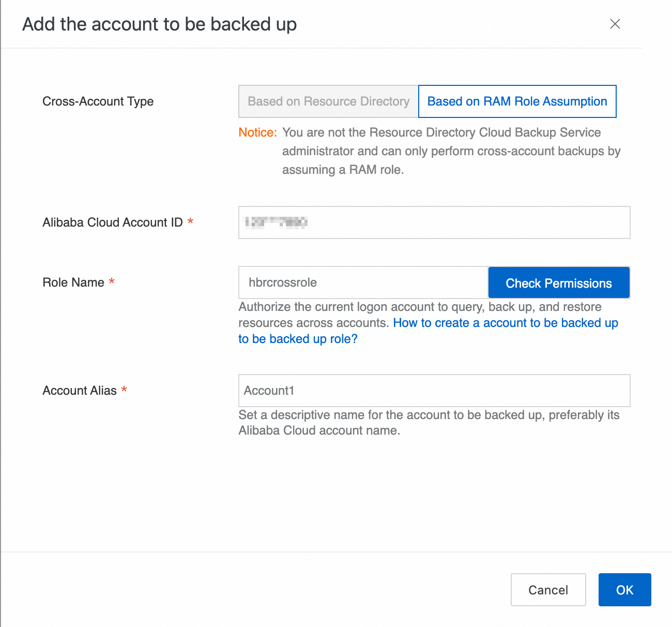Image resolution: width=672 pixels, height=627 pixels.
Task: Cancel adding the account
Action: click(548, 590)
